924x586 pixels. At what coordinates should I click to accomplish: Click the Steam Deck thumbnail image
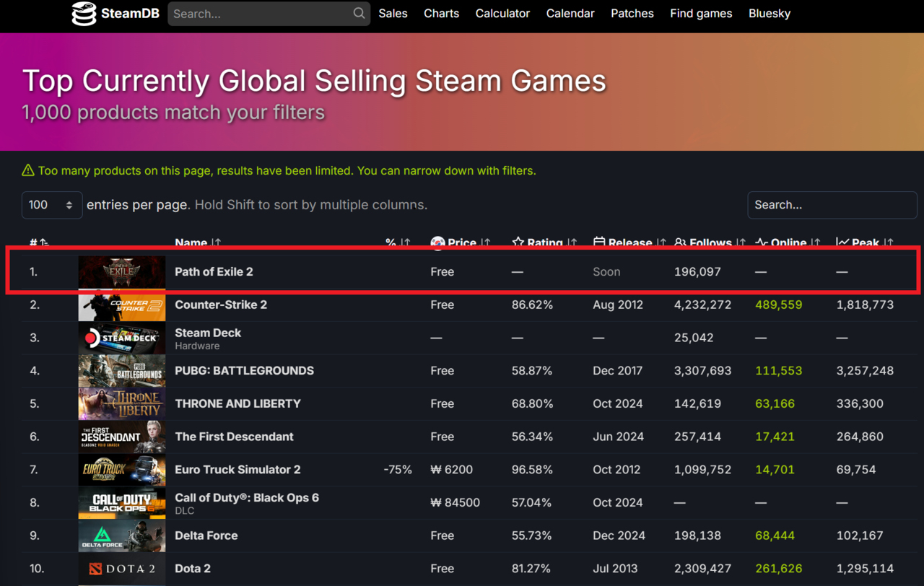click(x=121, y=338)
